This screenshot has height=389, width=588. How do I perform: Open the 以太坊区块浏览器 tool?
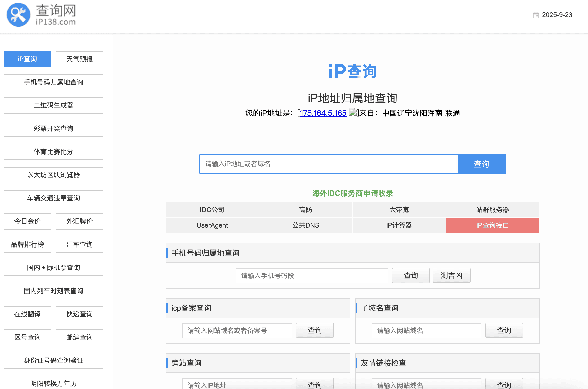pyautogui.click(x=53, y=175)
